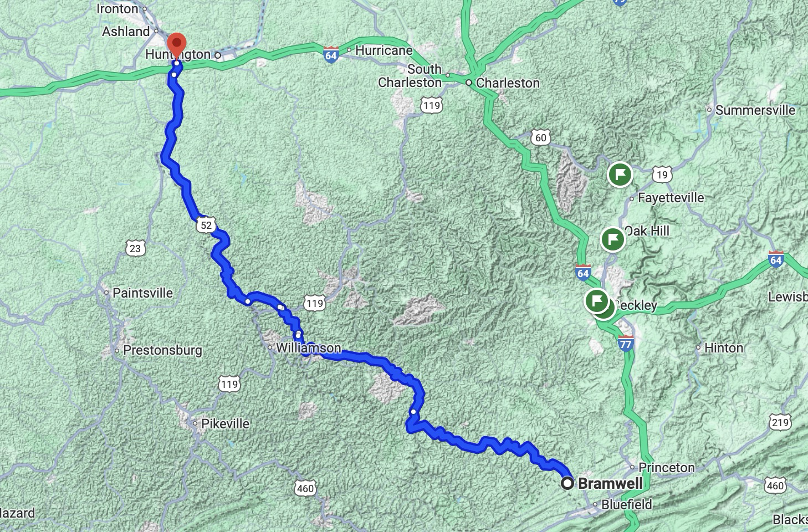
Task: Click the US 19 shield near Fayetteville
Action: pos(661,175)
